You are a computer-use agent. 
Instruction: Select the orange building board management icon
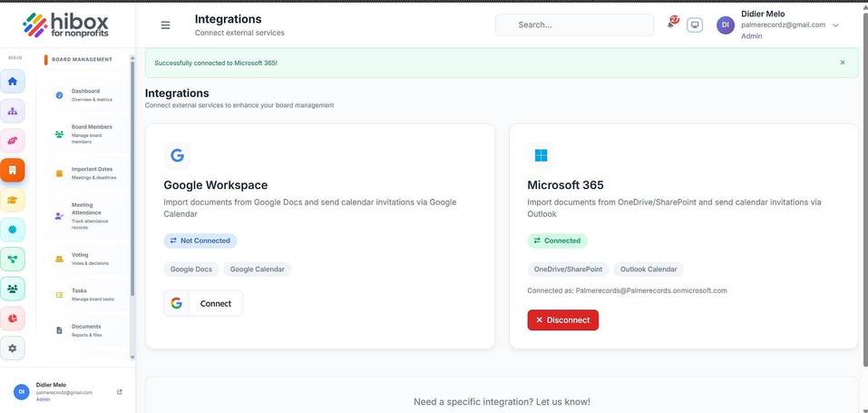point(12,170)
